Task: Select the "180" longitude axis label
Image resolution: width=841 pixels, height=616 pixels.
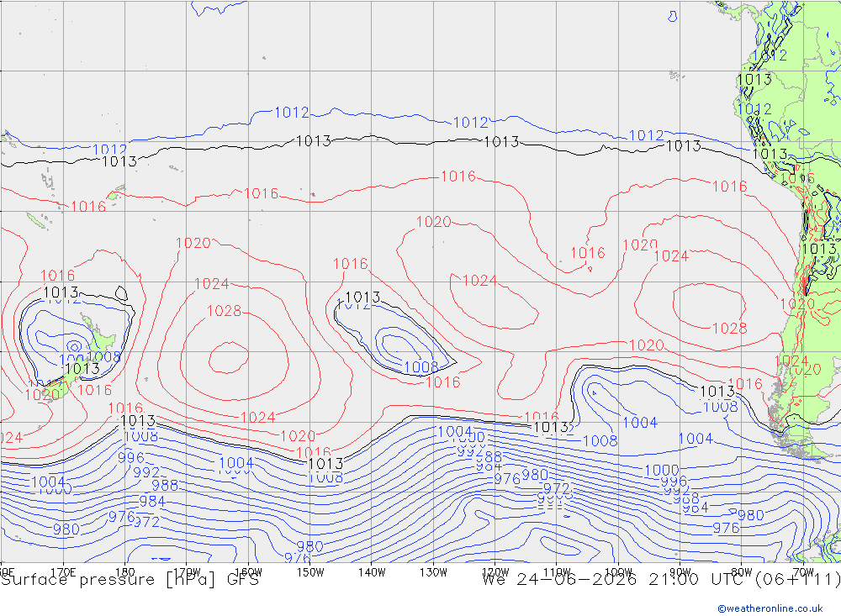Action: coord(125,572)
